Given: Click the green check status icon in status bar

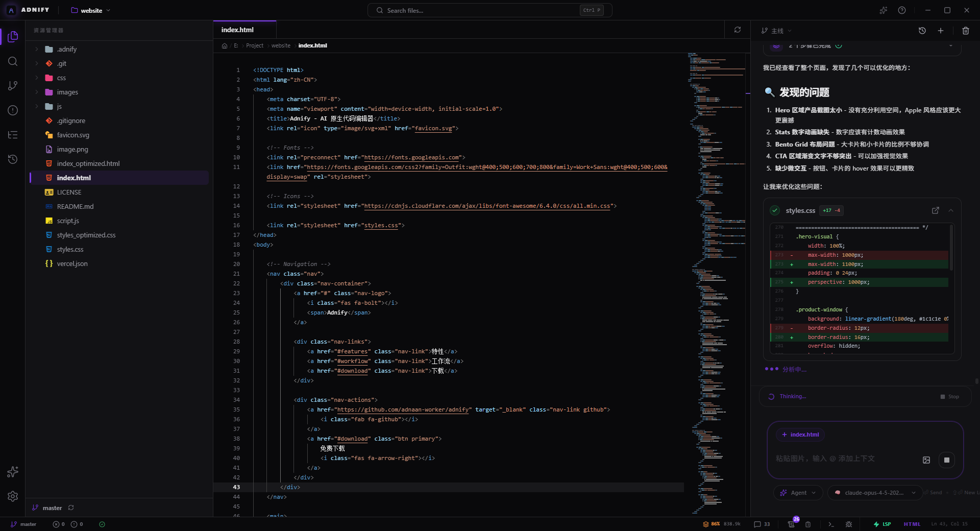Looking at the screenshot, I should pyautogui.click(x=102, y=524).
